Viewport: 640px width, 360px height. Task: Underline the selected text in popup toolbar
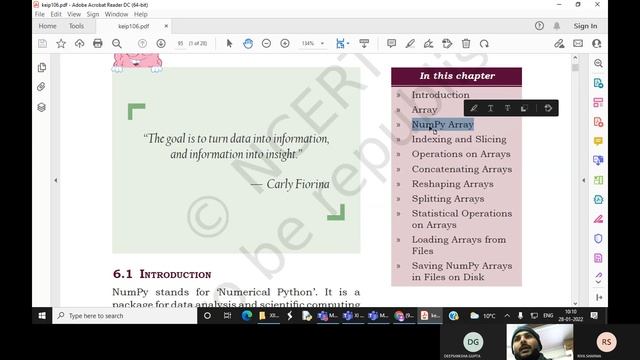[x=491, y=108]
